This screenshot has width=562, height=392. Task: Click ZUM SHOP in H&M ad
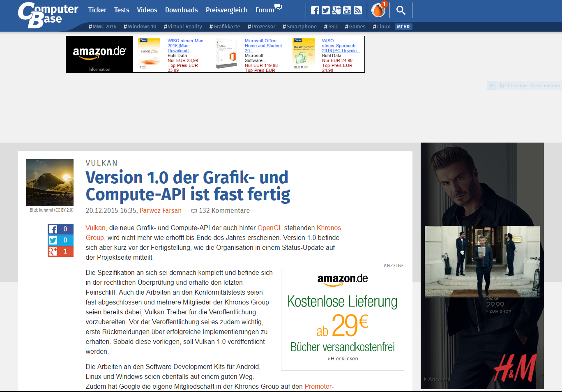click(500, 311)
